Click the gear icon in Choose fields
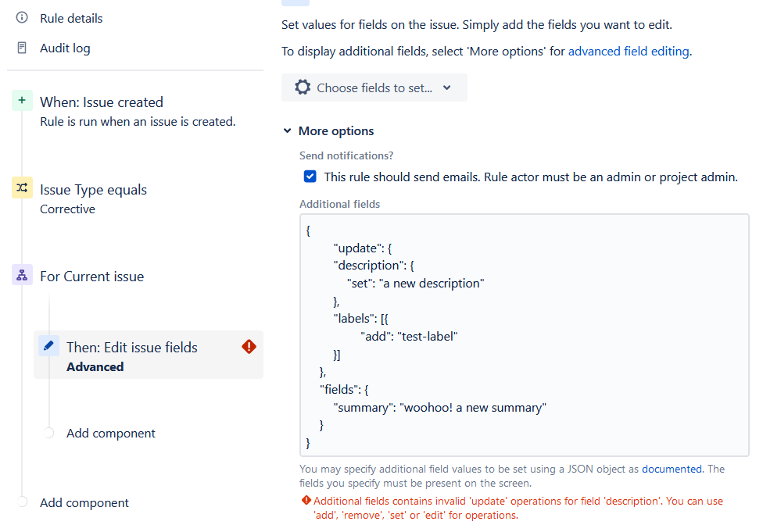The height and width of the screenshot is (532, 763). point(303,87)
